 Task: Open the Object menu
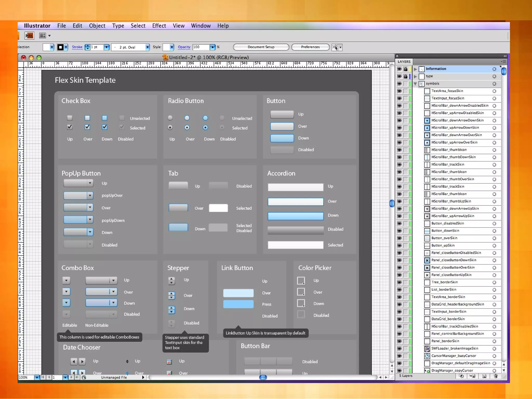[97, 26]
